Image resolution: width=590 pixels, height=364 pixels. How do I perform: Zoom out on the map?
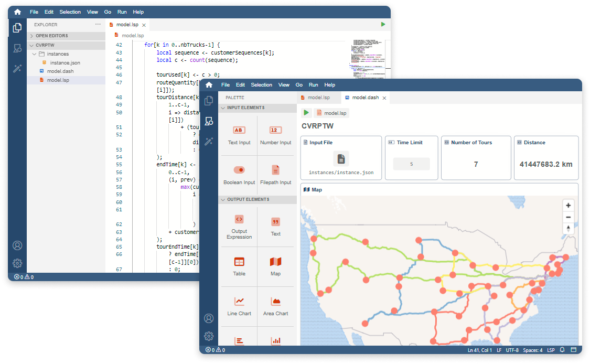(568, 217)
